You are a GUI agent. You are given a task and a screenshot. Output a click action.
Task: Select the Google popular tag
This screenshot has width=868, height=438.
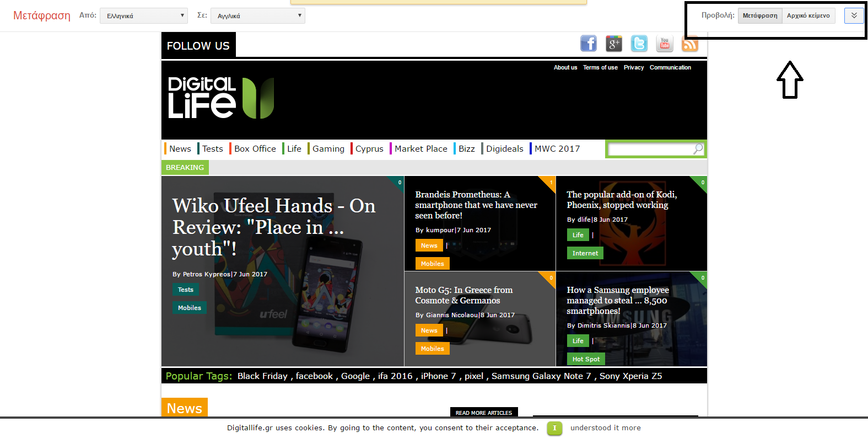point(355,376)
